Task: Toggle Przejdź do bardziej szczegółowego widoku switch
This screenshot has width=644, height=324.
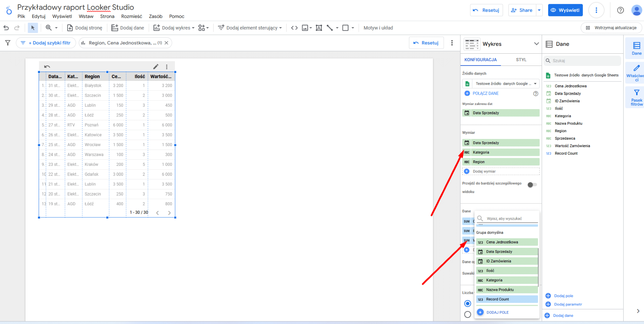Action: coord(532,185)
